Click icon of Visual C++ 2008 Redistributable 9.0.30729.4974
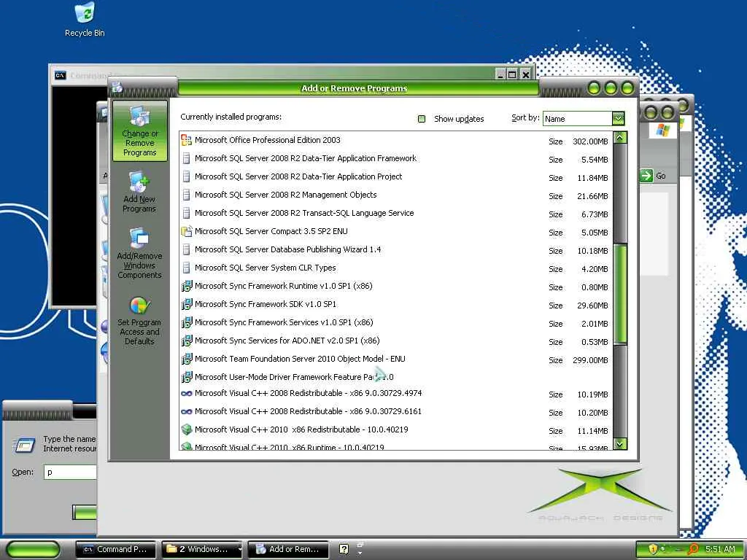Viewport: 747px width, 560px height. (187, 393)
